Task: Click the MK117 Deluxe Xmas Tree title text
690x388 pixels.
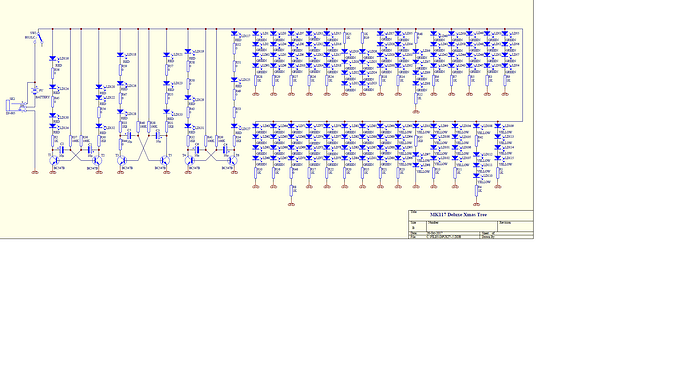Action: (x=458, y=215)
